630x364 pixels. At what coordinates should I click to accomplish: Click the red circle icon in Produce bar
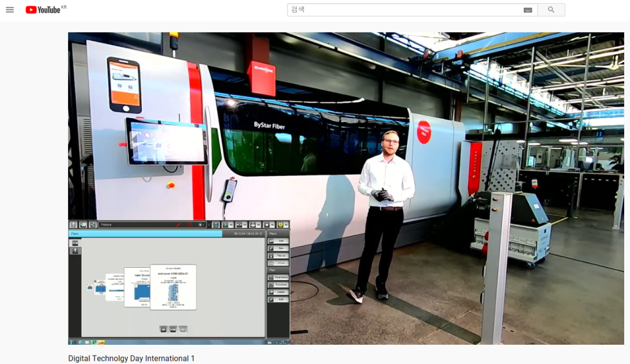click(x=190, y=225)
